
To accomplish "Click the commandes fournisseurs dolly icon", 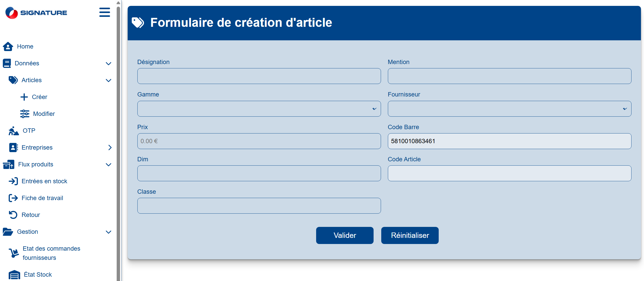I will [14, 253].
